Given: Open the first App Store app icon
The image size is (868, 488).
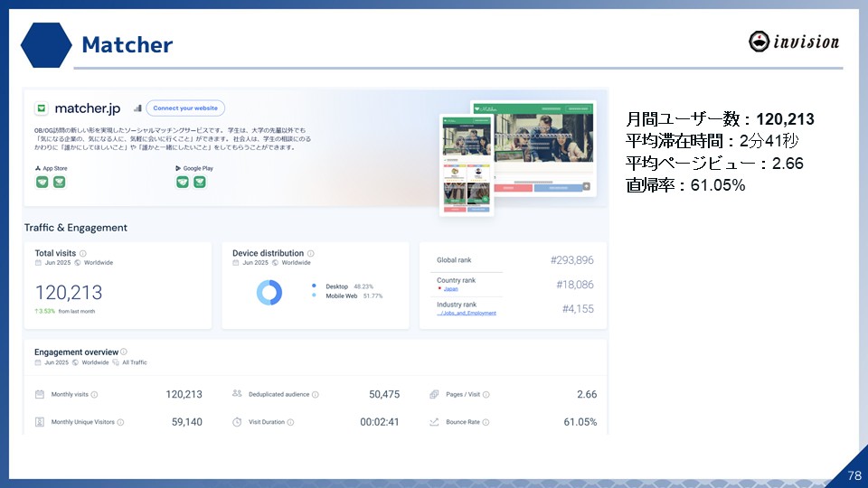Looking at the screenshot, I should [42, 182].
